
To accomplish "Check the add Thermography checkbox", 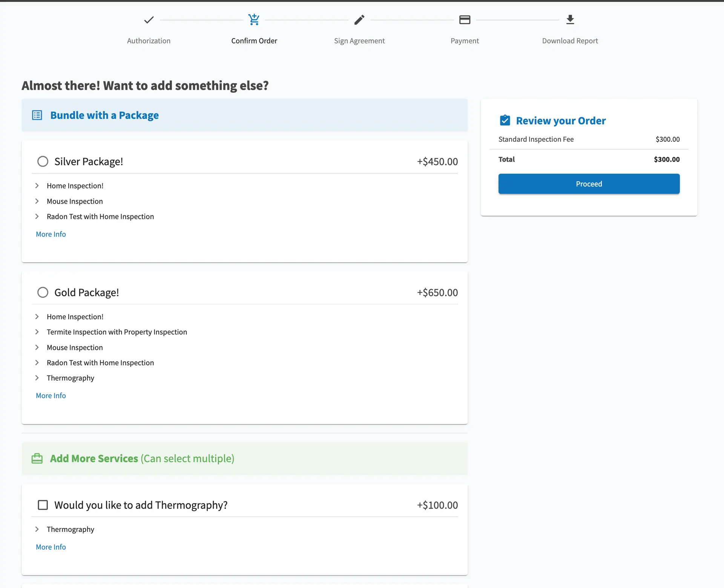I will [43, 505].
